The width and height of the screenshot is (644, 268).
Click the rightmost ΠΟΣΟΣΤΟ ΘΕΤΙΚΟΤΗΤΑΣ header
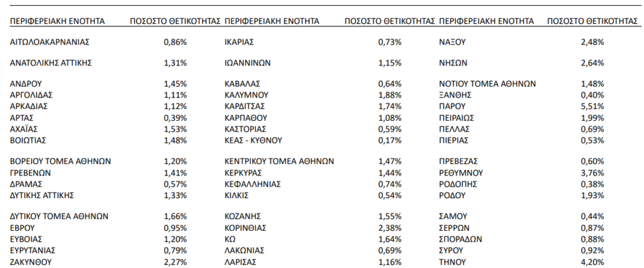592,21
